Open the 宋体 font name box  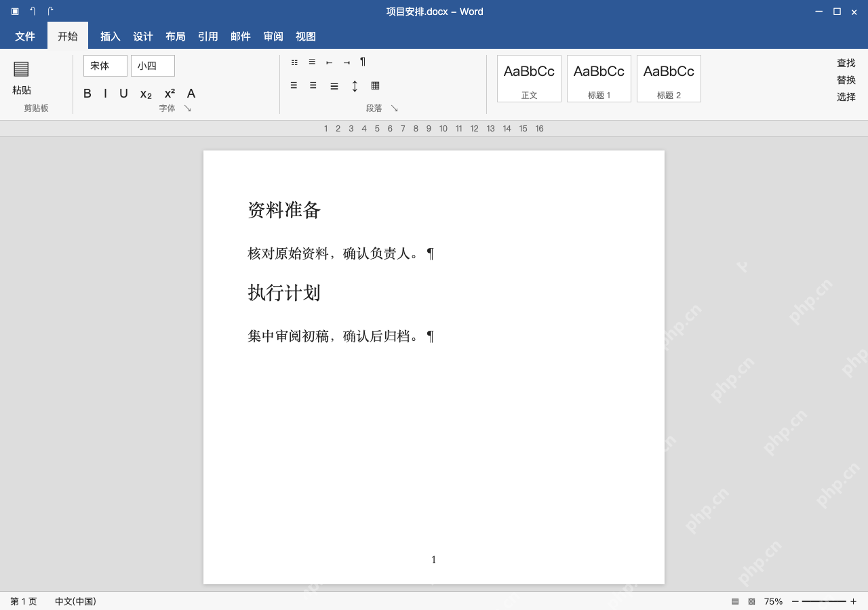pyautogui.click(x=105, y=66)
